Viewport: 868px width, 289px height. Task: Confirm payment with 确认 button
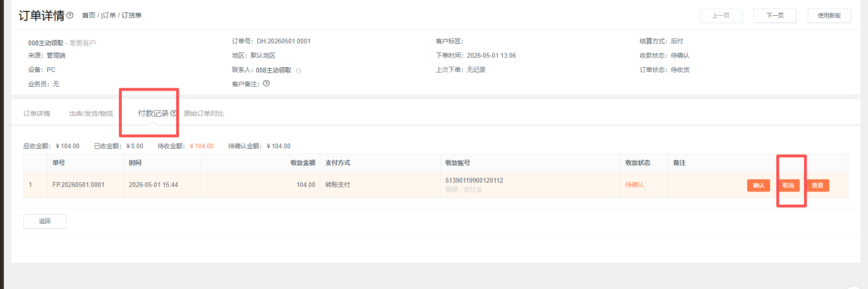click(759, 186)
